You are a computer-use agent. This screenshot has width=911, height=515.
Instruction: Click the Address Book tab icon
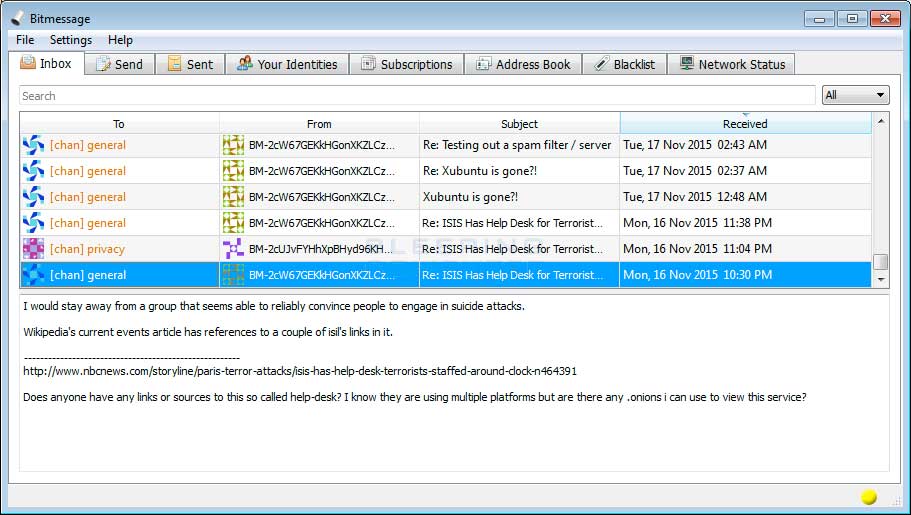pos(483,64)
